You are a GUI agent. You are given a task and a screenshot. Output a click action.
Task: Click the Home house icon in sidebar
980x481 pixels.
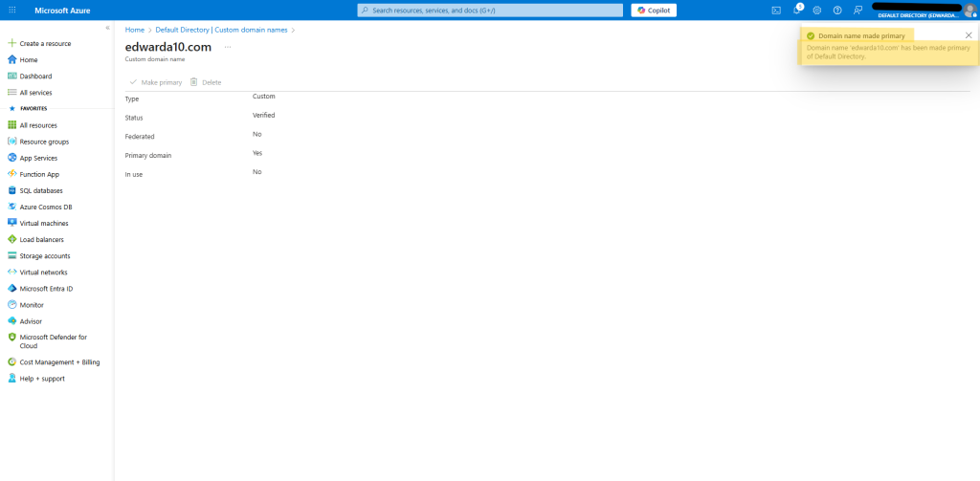pos(11,59)
